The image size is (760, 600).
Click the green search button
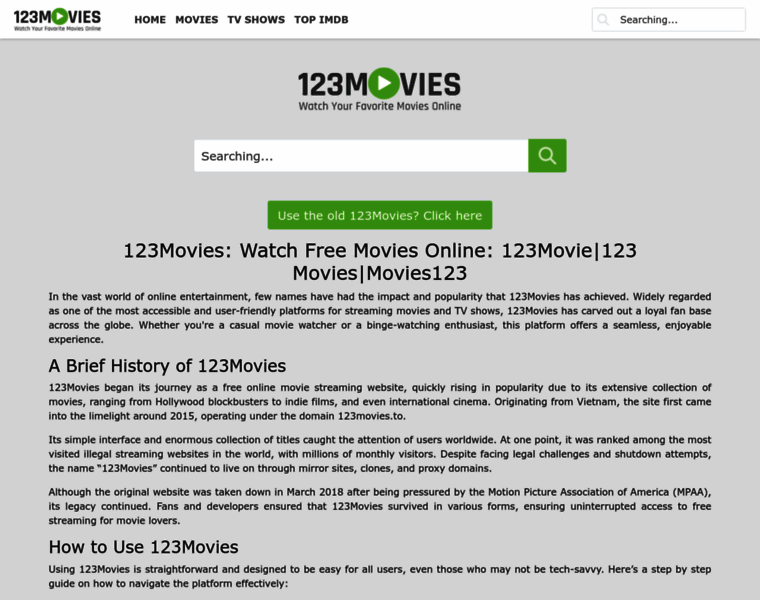pos(547,156)
